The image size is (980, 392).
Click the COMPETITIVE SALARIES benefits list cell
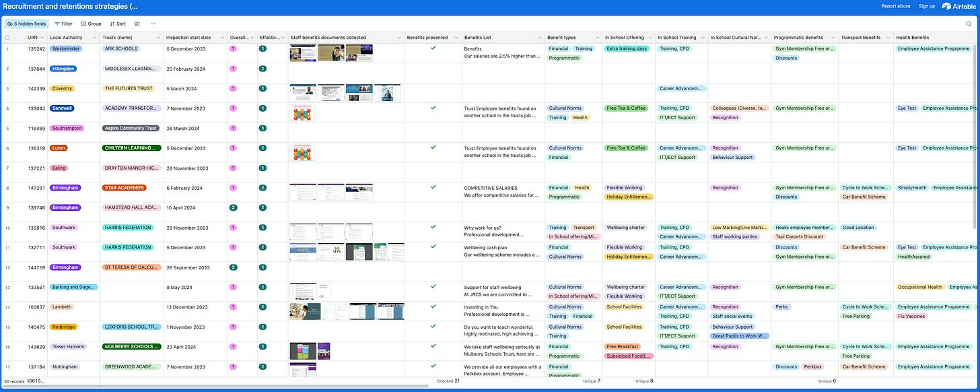pyautogui.click(x=503, y=192)
